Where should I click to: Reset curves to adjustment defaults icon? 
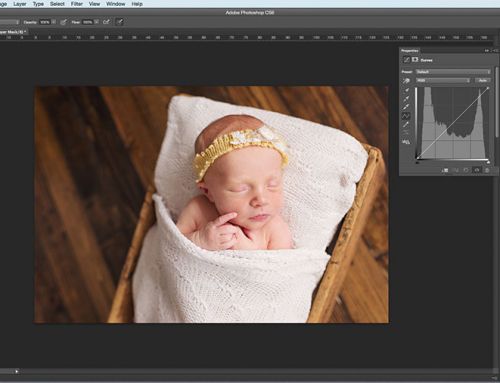point(466,170)
